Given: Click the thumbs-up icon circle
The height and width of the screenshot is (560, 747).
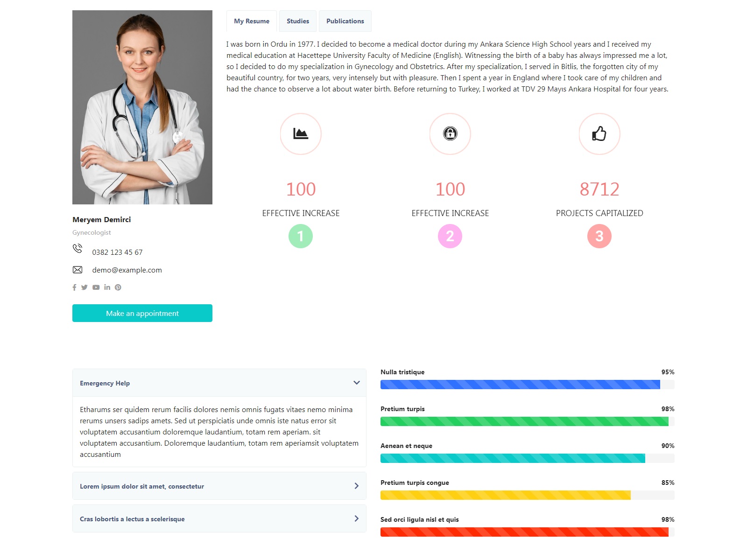Looking at the screenshot, I should [x=599, y=134].
